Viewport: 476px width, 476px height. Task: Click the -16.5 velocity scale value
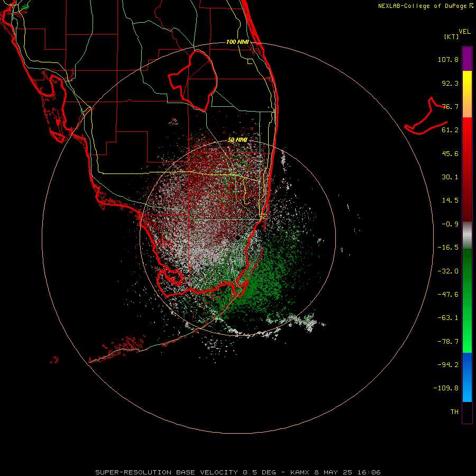[x=448, y=248]
